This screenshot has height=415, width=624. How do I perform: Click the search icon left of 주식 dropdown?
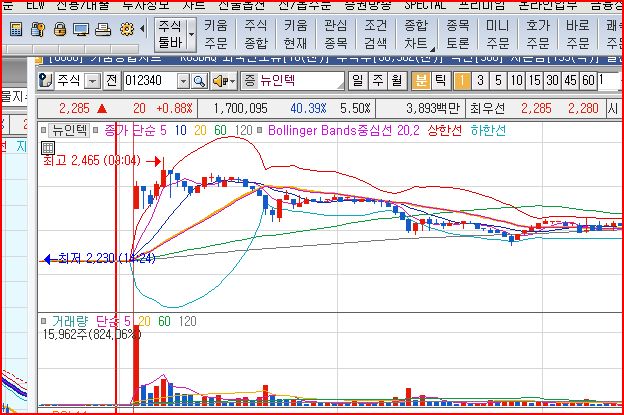46,80
